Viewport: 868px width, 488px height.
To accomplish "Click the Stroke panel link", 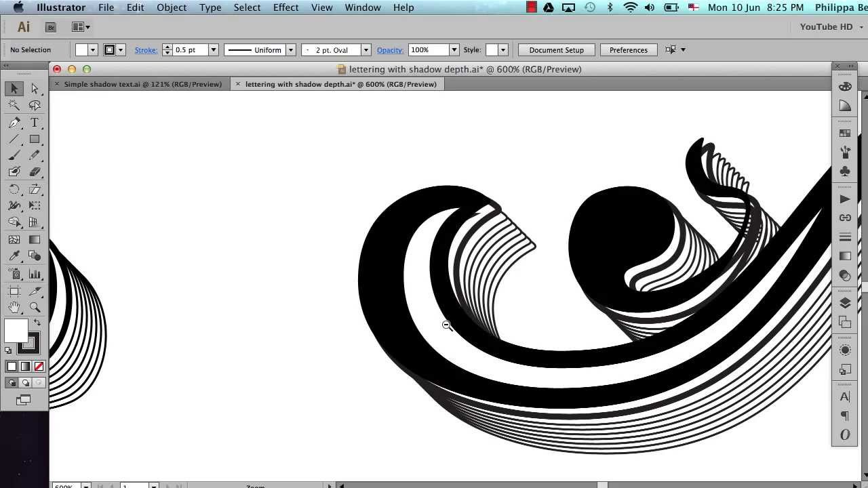I will 146,50.
